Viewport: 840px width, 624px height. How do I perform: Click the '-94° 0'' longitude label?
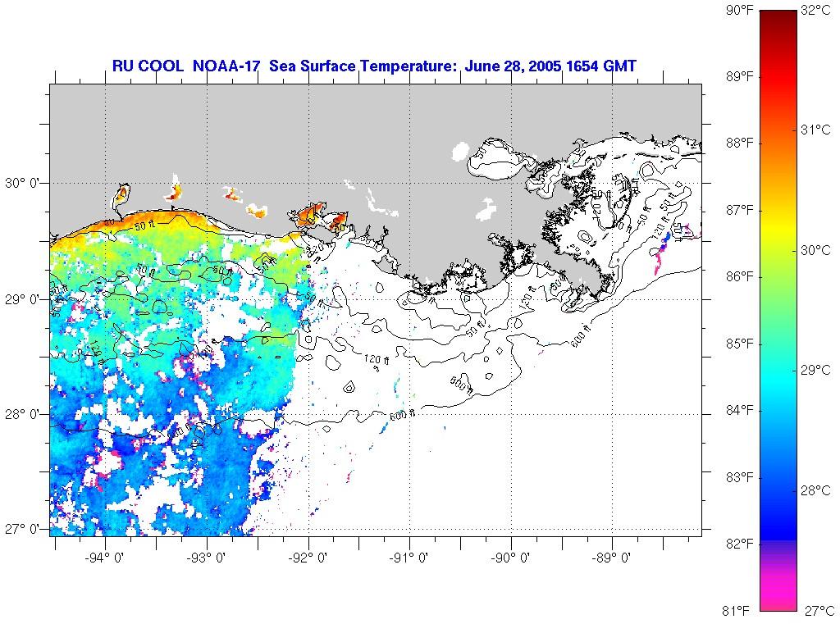click(x=106, y=558)
